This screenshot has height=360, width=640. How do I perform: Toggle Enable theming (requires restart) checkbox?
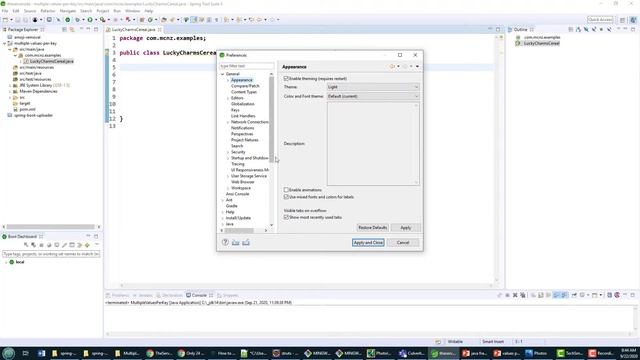click(x=286, y=78)
